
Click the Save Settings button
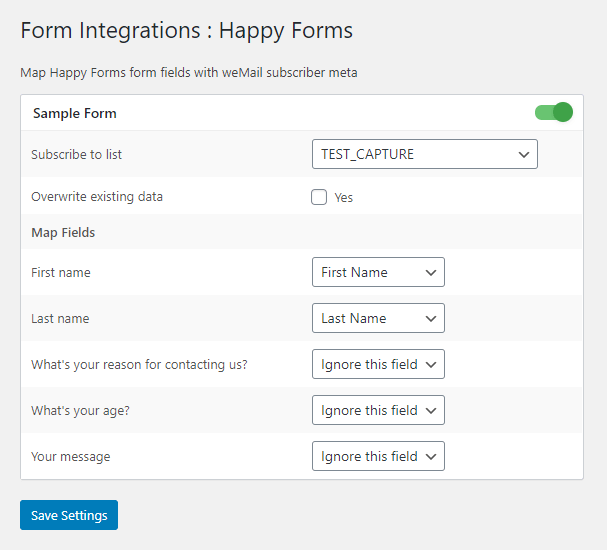point(69,515)
